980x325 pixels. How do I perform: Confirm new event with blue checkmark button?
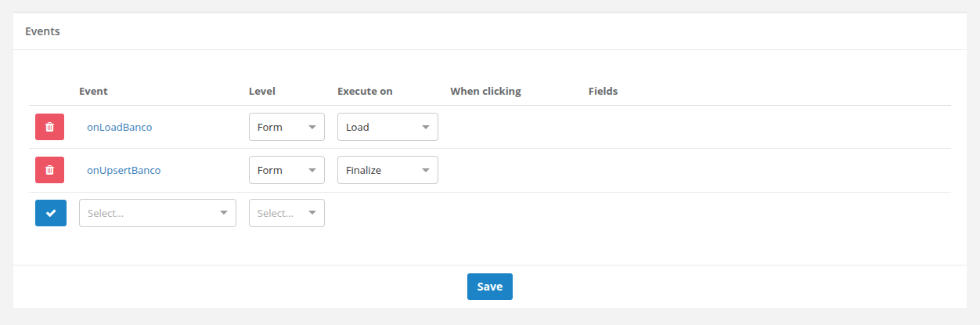coord(50,213)
